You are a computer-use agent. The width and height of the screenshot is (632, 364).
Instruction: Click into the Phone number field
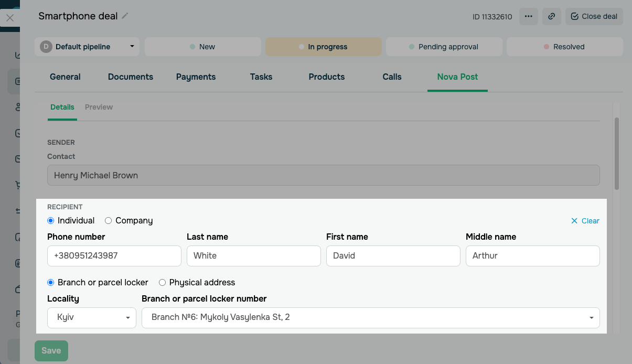pyautogui.click(x=114, y=256)
